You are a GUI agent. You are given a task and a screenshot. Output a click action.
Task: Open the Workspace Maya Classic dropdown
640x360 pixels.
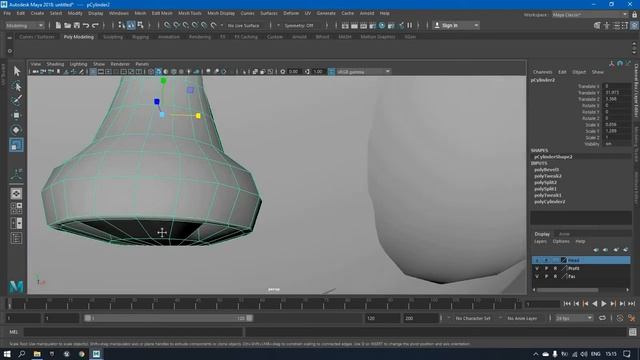pyautogui.click(x=590, y=15)
